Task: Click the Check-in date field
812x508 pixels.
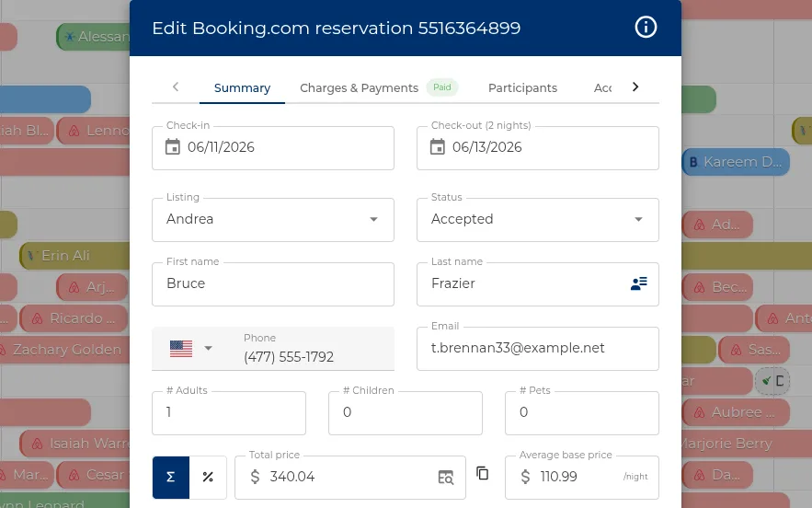Action: (273, 148)
